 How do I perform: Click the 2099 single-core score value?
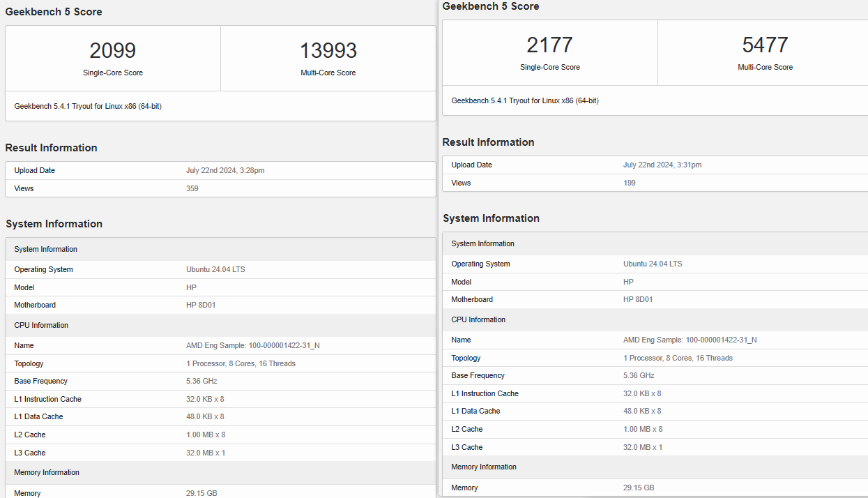pos(112,51)
